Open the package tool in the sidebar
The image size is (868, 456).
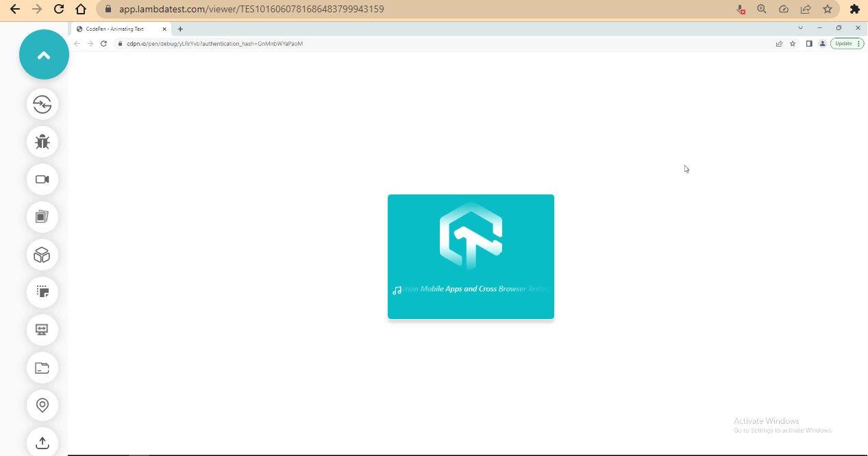[42, 255]
